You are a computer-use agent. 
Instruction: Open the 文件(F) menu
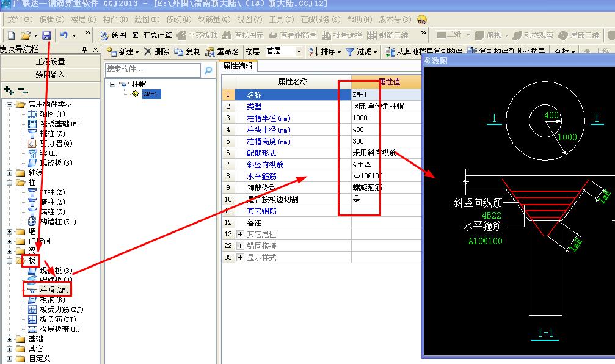20,19
